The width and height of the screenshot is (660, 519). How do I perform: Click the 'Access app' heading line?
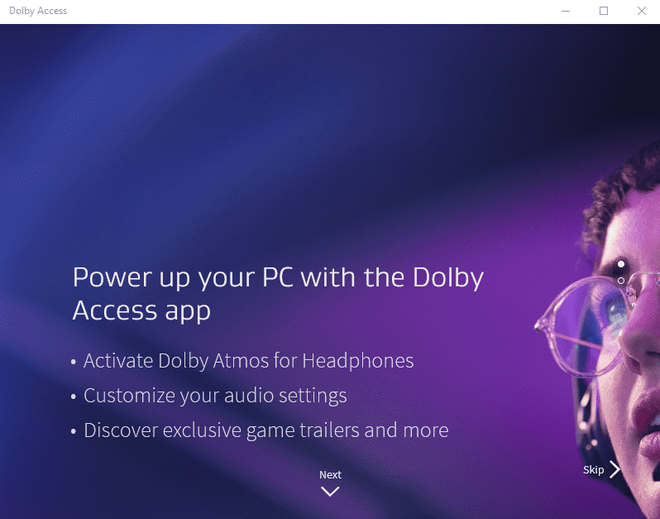pos(141,311)
